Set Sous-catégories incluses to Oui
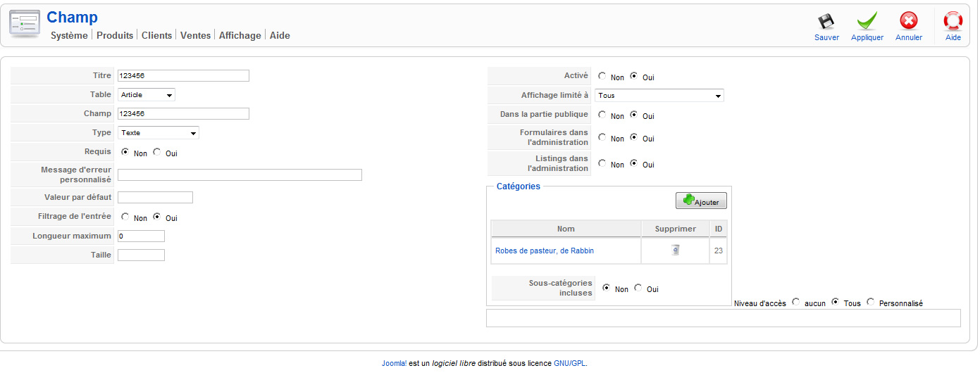The image size is (980, 380). [638, 288]
